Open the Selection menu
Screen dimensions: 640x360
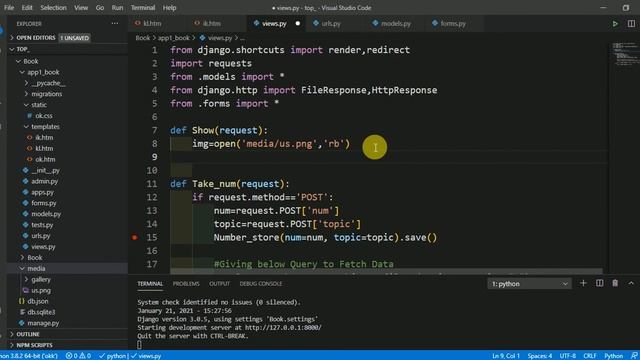point(53,8)
